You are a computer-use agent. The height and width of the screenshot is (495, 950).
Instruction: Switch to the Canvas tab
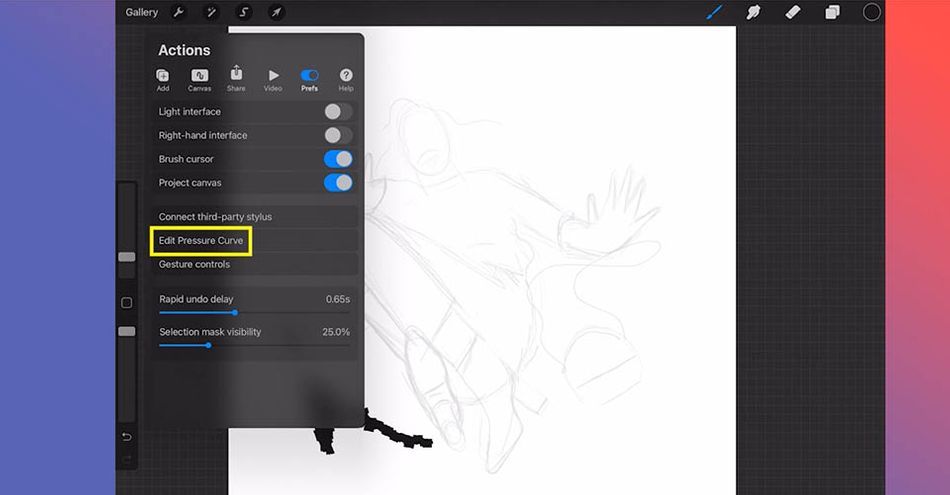199,80
